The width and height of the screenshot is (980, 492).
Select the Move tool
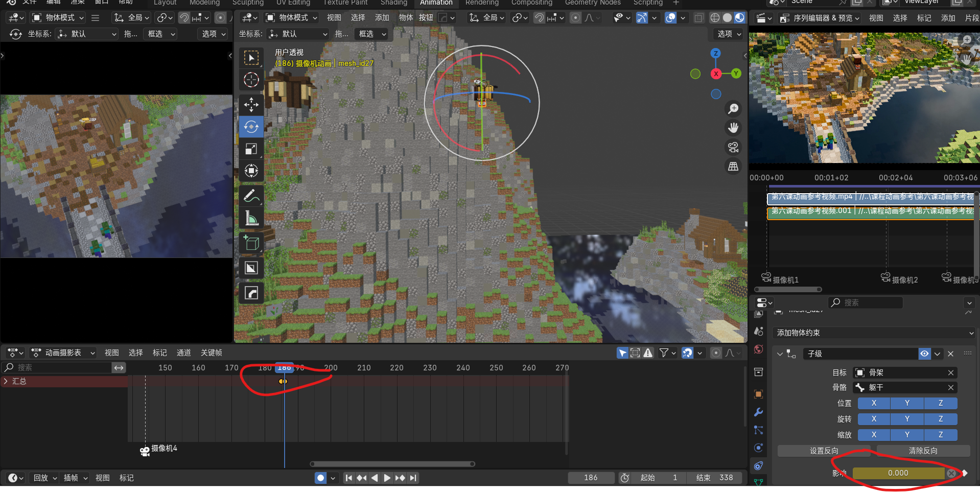[251, 105]
